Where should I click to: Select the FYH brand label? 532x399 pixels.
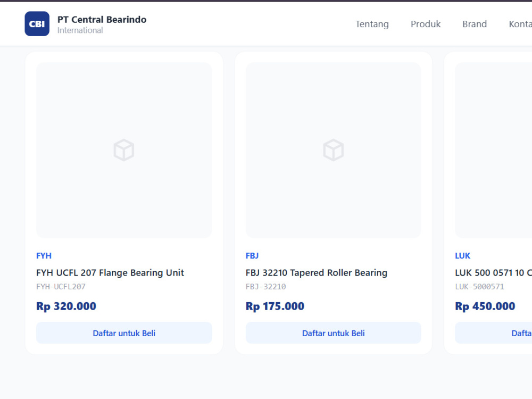pos(44,255)
